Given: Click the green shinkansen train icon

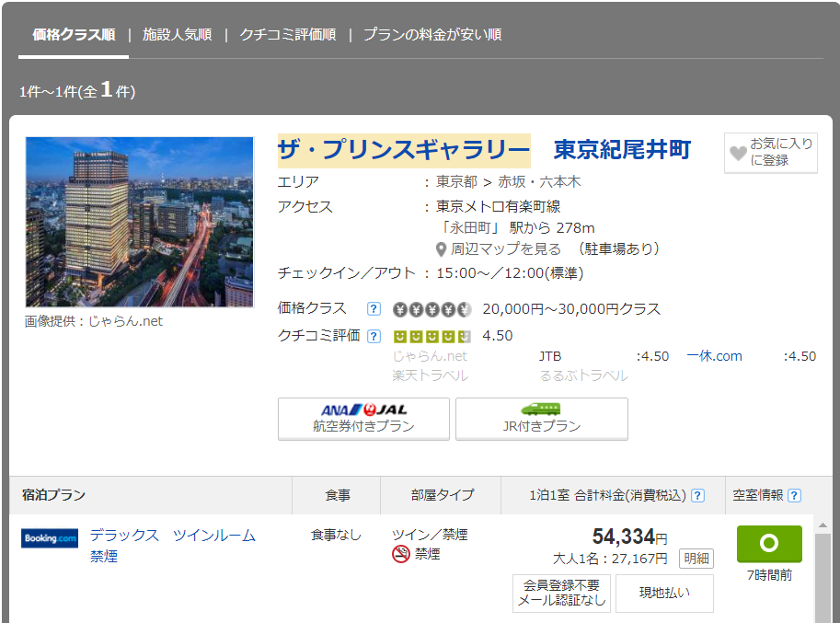Looking at the screenshot, I should [x=541, y=410].
